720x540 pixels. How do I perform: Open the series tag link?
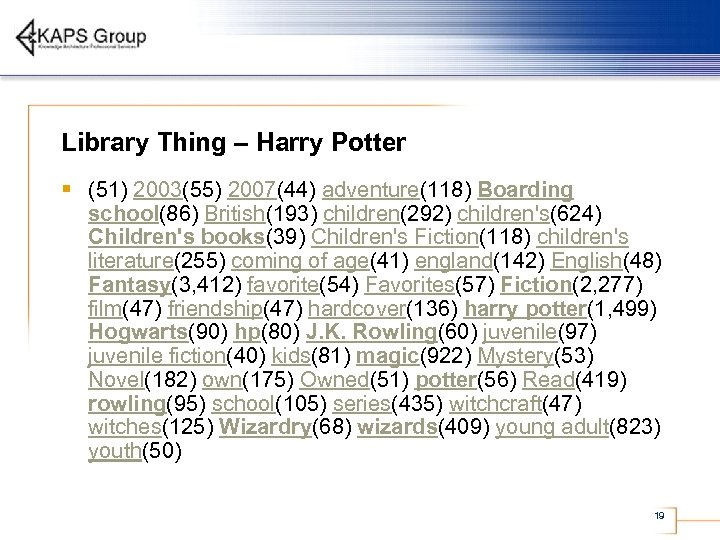point(361,404)
